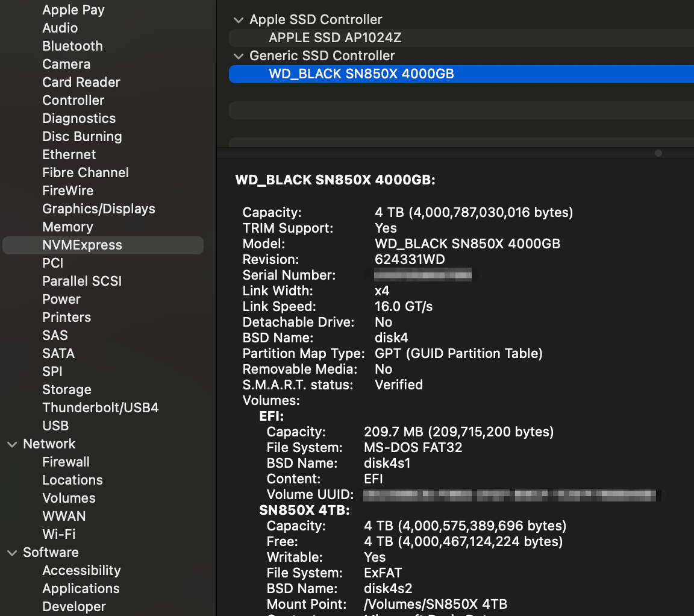This screenshot has width=694, height=616.
Task: Select the Memory sidebar item
Action: pyautogui.click(x=67, y=227)
